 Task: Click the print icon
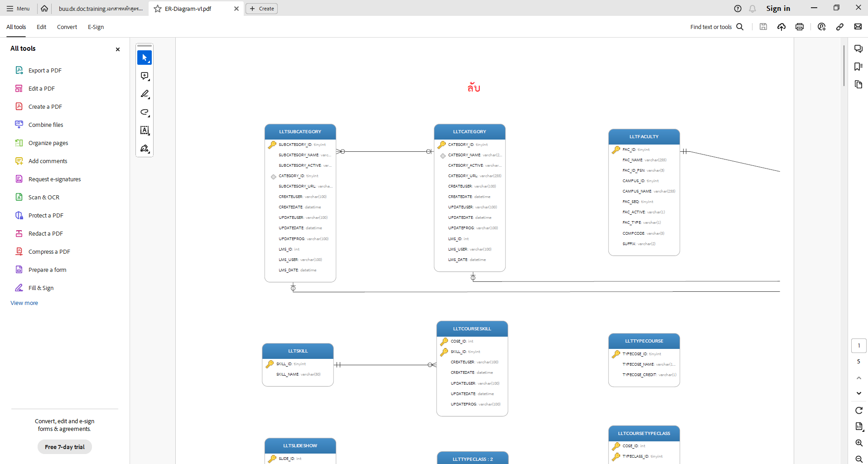(800, 27)
